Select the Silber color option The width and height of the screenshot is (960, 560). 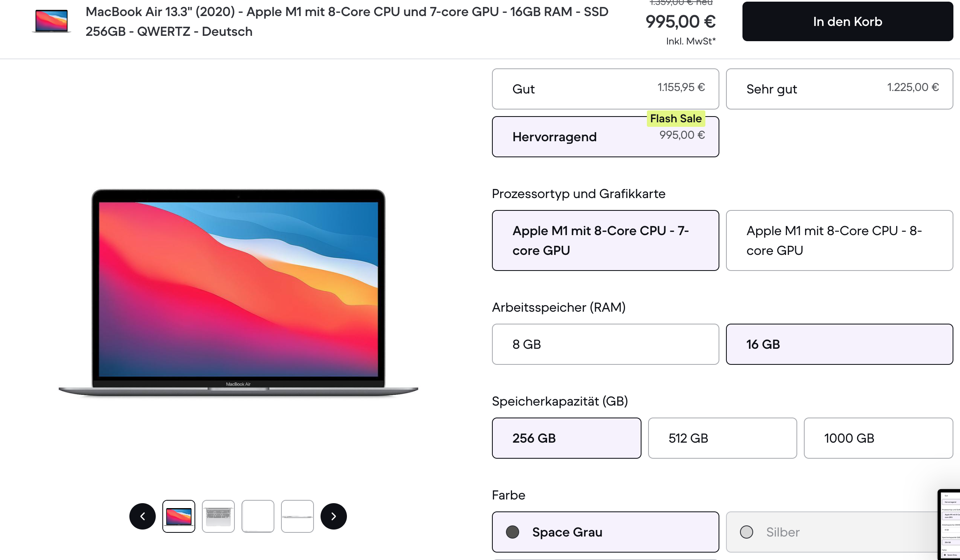coord(840,532)
